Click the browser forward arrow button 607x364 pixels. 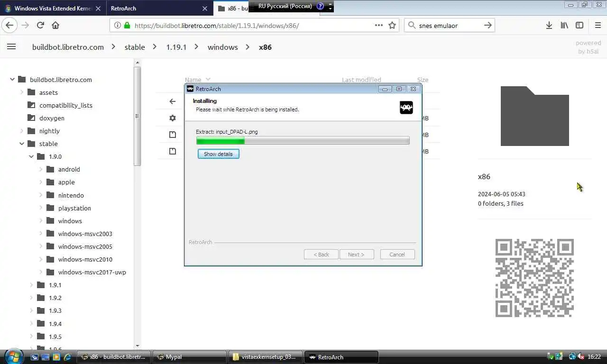pyautogui.click(x=25, y=25)
